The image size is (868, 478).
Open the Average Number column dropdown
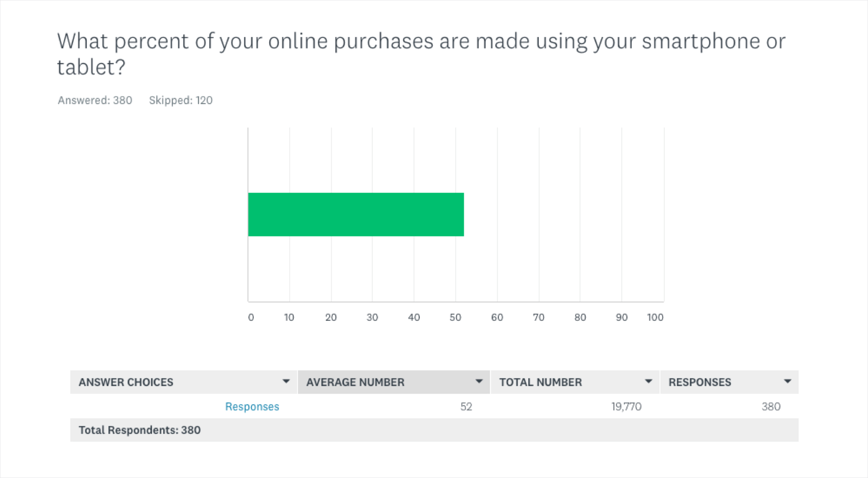[479, 382]
